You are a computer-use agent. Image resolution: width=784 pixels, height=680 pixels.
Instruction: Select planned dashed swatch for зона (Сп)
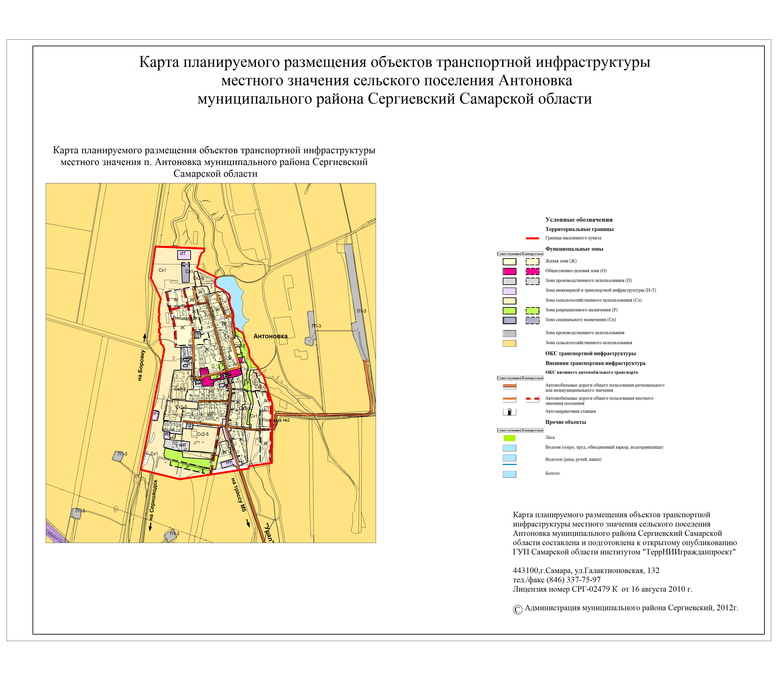[533, 320]
